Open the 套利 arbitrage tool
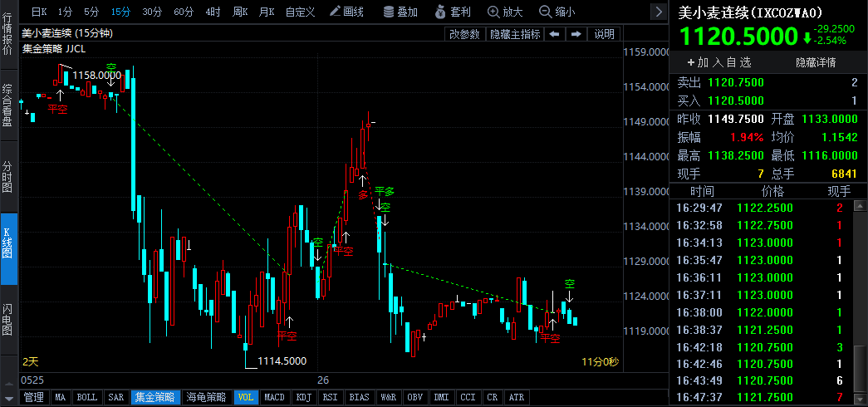Image resolution: width=868 pixels, height=407 pixels. pos(453,11)
